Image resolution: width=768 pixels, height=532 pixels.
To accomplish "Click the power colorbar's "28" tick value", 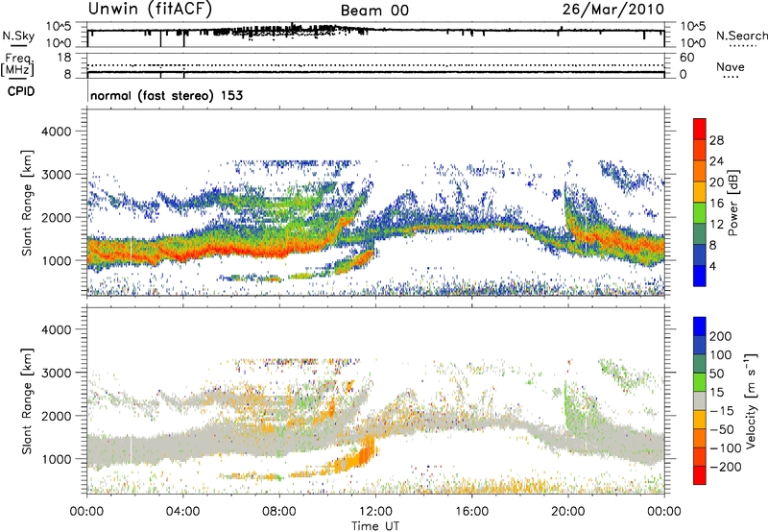I will (716, 140).
